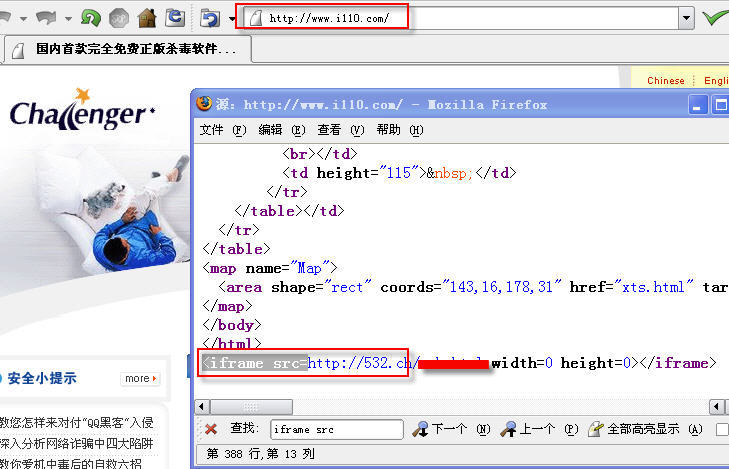Open the address bar URL history dropdown
Screen dimensions: 729x469
click(x=686, y=18)
